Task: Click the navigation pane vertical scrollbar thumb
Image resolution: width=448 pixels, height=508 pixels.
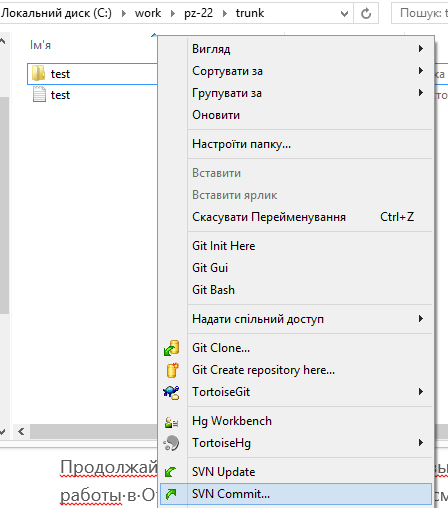Action: point(4,205)
